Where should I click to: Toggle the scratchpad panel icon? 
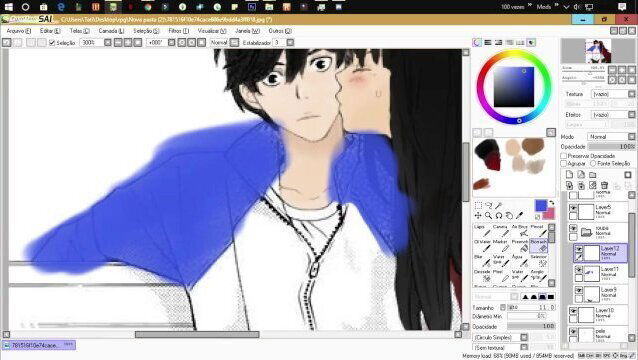click(531, 42)
